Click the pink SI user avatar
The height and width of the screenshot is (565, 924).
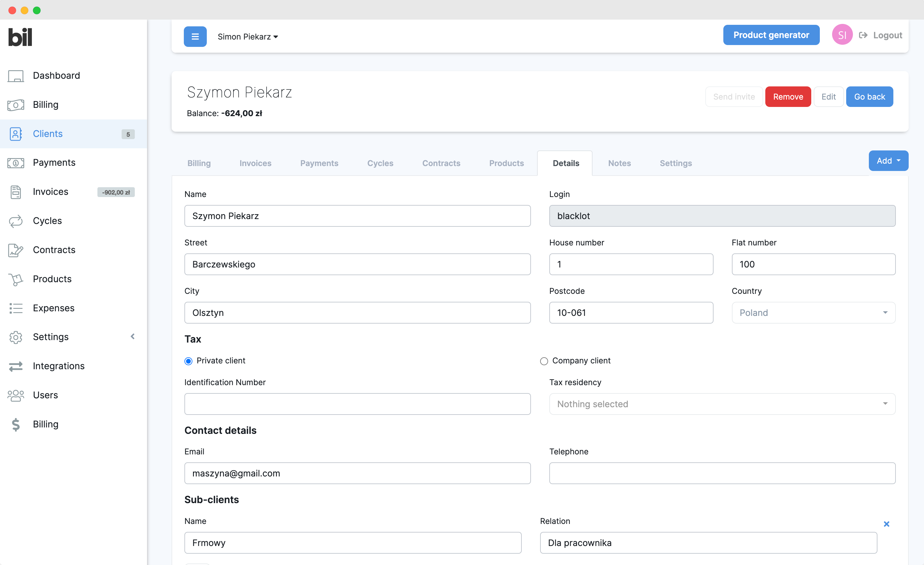[842, 35]
